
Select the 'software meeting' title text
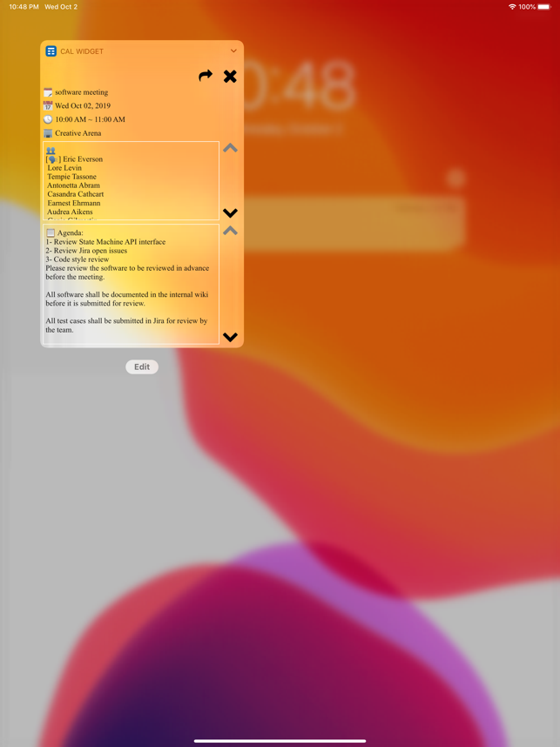82,92
